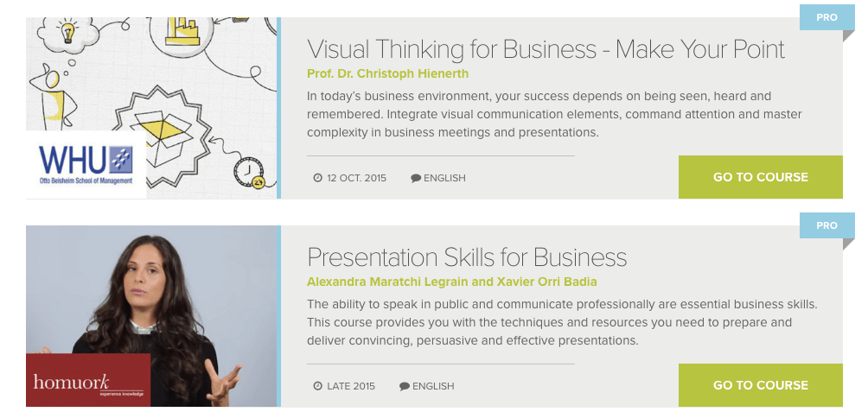The height and width of the screenshot is (418, 868).
Task: Click the WHU school logo
Action: coord(86,164)
